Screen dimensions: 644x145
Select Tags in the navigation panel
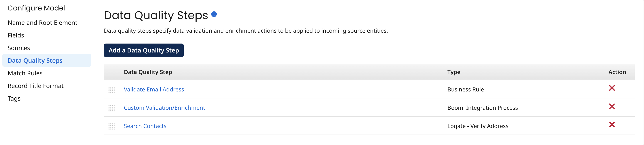click(x=14, y=98)
